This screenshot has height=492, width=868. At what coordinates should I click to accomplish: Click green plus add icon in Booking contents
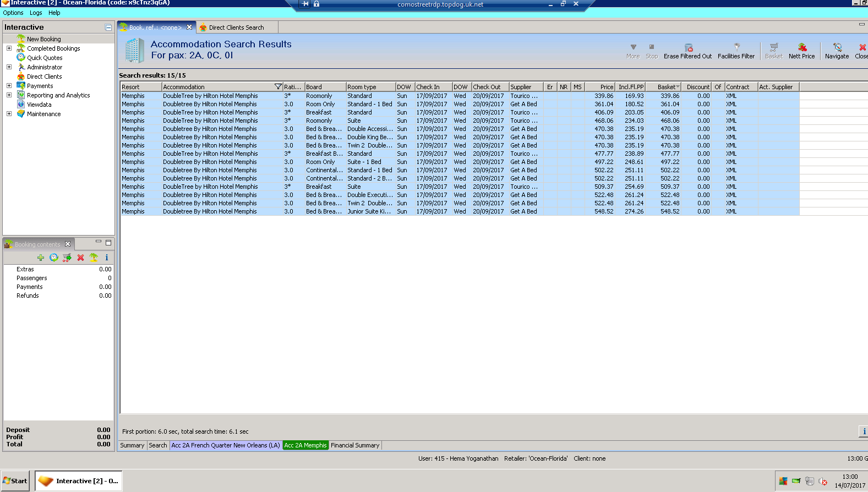pos(41,258)
